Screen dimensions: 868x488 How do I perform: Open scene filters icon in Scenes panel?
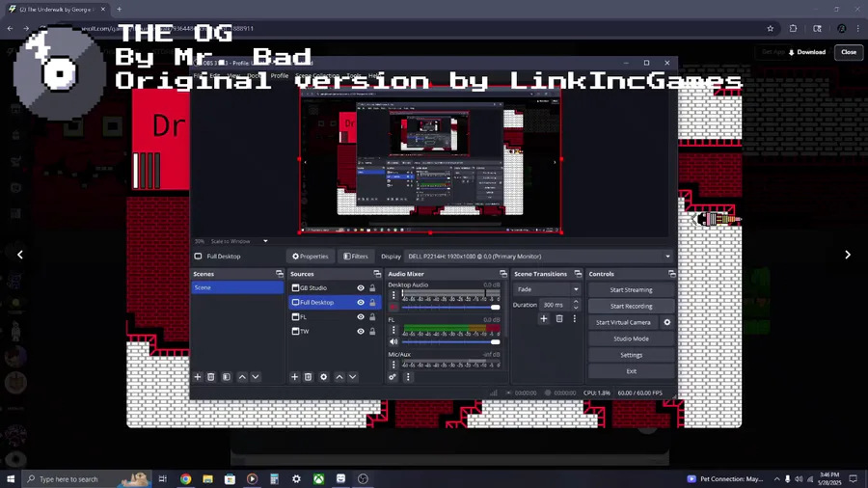tap(227, 377)
